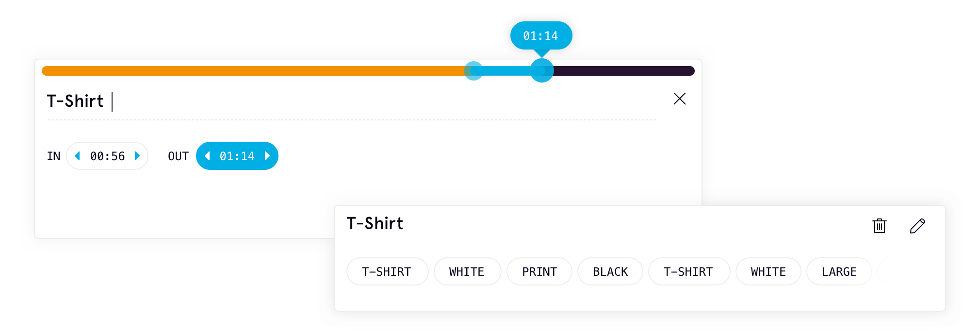Select the LARGE tag chip
The width and height of the screenshot is (980, 334).
click(839, 271)
